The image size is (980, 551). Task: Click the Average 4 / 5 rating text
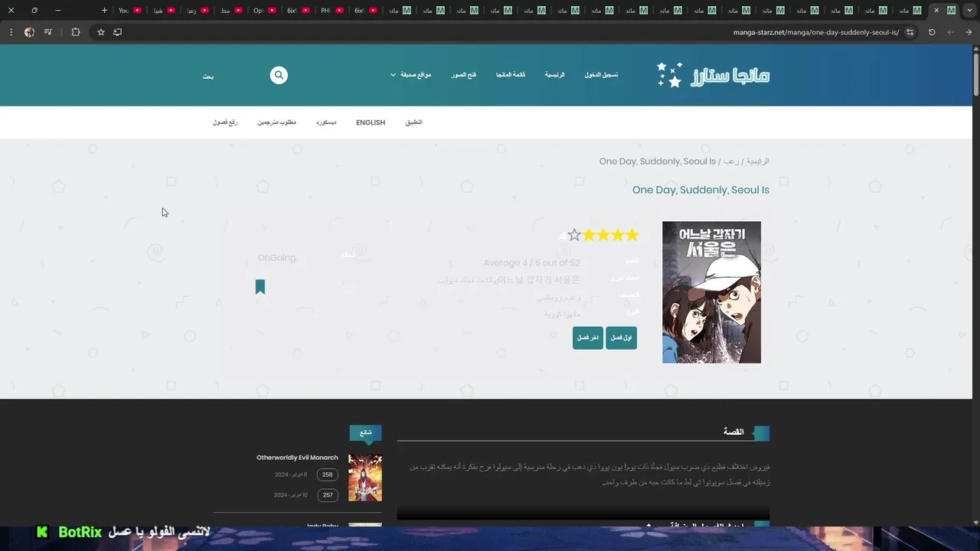point(531,263)
